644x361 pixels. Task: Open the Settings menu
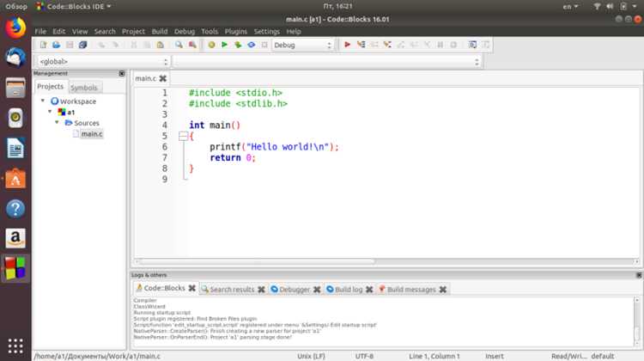[266, 31]
